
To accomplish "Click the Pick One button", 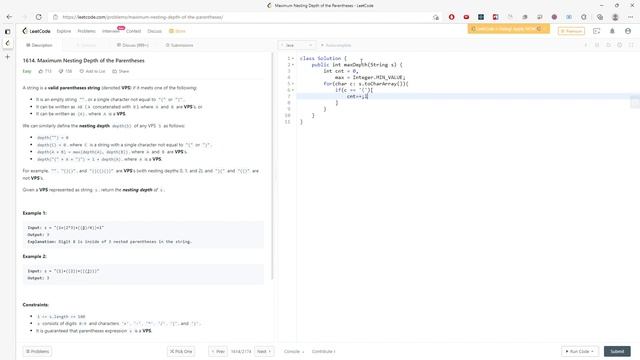I will (x=181, y=351).
